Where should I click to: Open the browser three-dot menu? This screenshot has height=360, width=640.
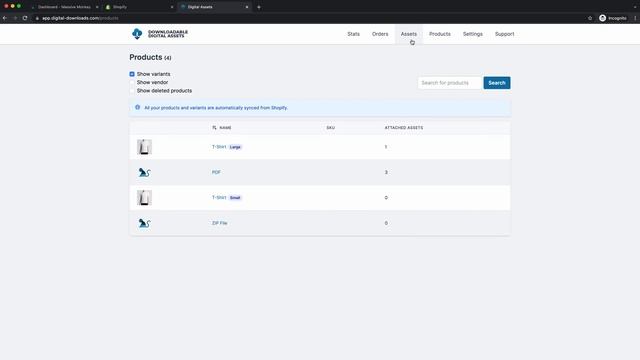(x=635, y=18)
